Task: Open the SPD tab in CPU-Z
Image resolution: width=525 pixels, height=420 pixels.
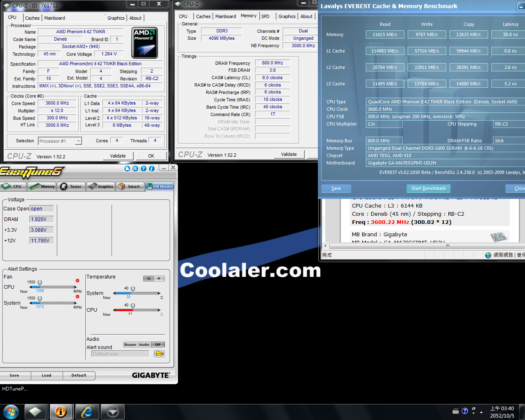Action: tap(265, 16)
